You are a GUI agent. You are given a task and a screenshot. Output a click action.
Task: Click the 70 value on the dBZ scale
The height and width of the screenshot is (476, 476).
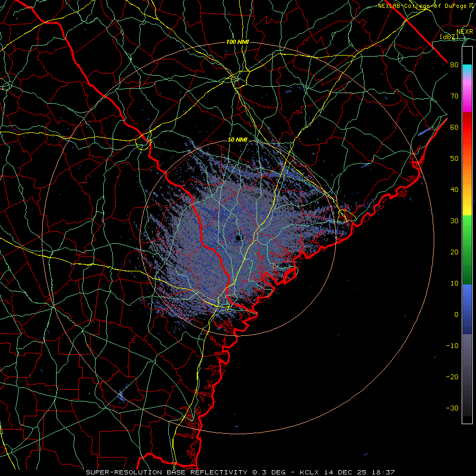pos(454,96)
